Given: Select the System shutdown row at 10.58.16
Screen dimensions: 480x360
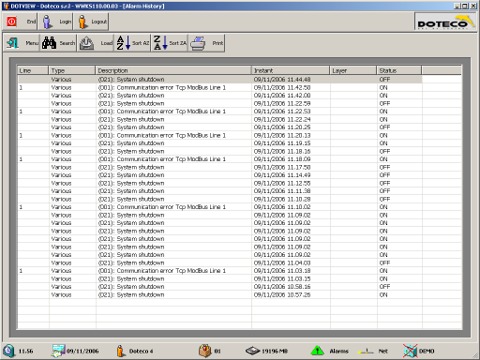Looking at the screenshot, I should tap(220, 287).
